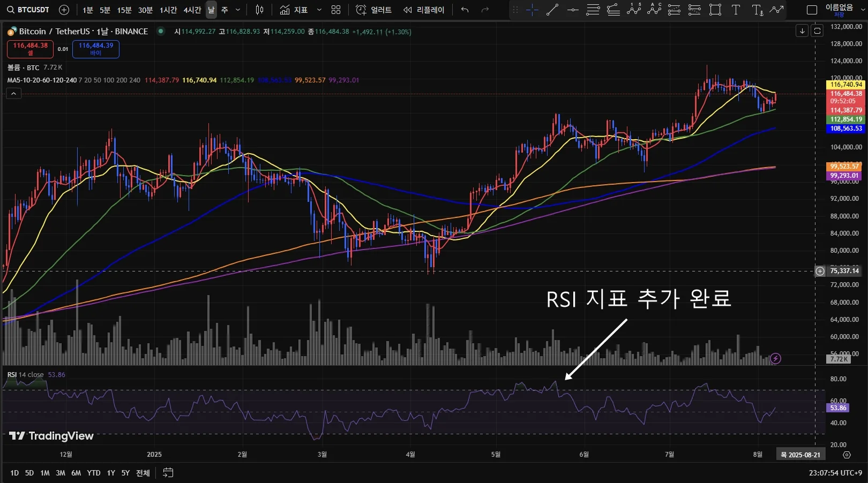This screenshot has width=868, height=483.
Task: Click the downward arrow button above price scale
Action: click(x=802, y=31)
